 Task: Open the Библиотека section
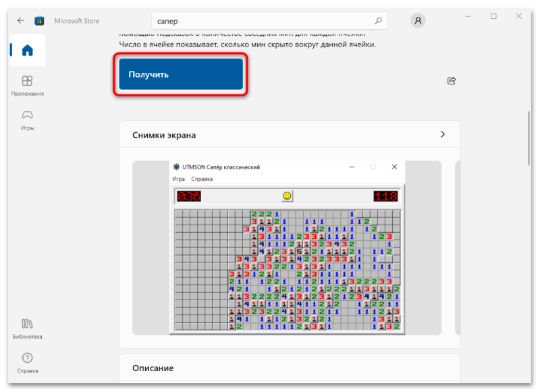coord(28,329)
